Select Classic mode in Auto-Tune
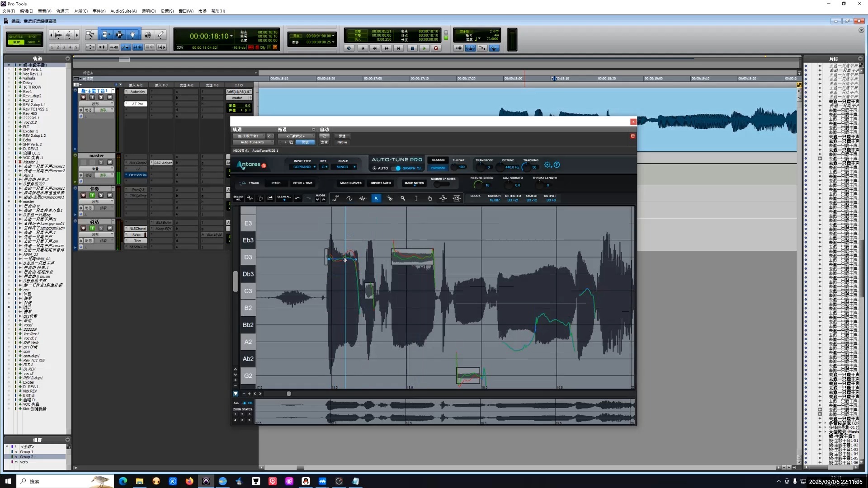Viewport: 868px width, 488px height. [438, 160]
